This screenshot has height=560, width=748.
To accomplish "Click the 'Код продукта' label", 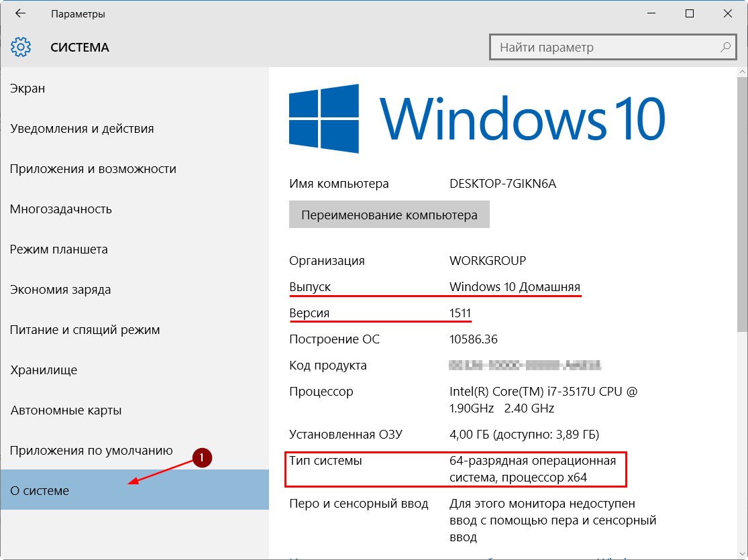I will click(328, 366).
